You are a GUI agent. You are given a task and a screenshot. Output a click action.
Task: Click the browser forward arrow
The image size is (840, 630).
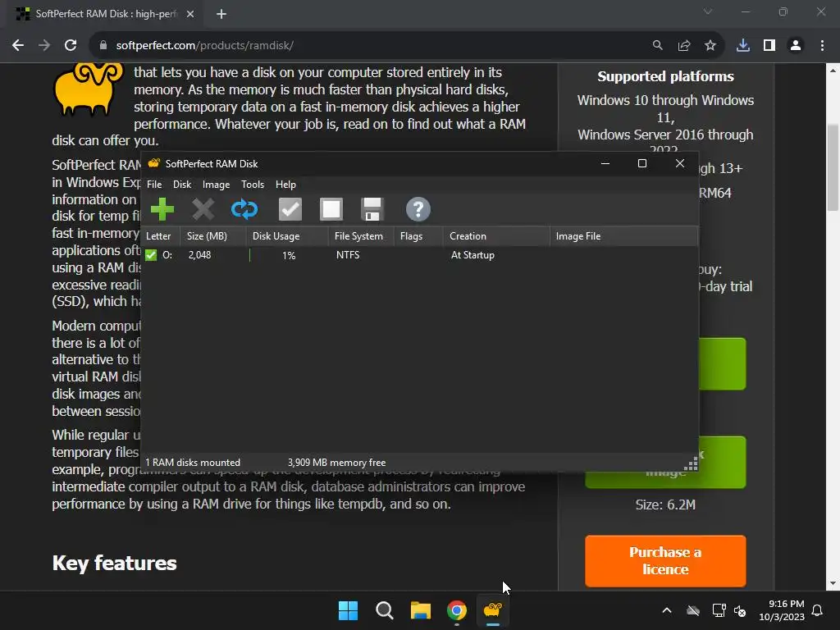(44, 46)
